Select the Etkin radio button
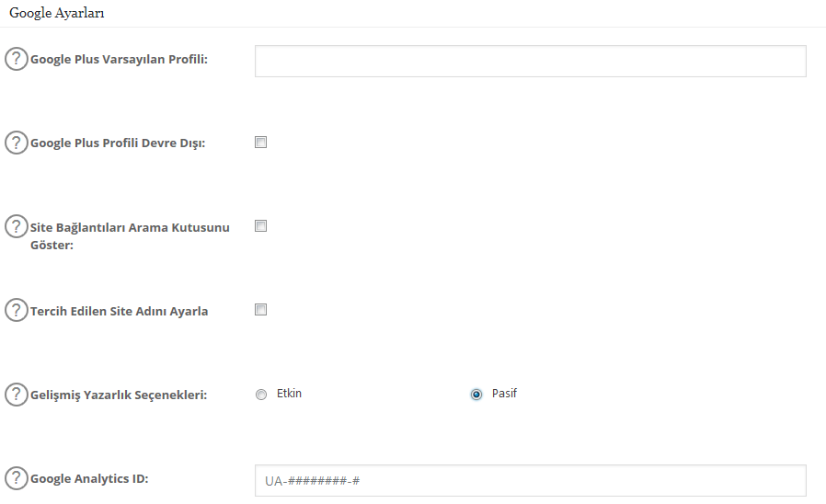 point(261,395)
